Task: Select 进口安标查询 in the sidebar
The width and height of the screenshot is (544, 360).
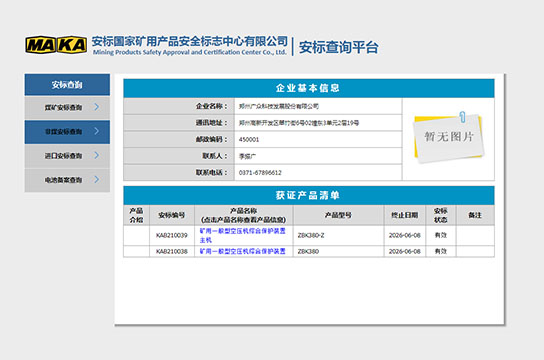Action: [x=67, y=156]
